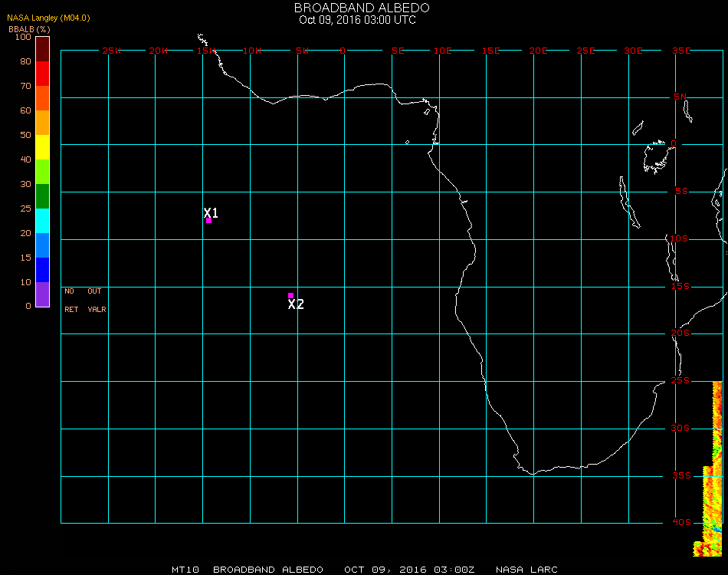This screenshot has height=575, width=728.
Task: Click the '25W' longitude label
Action: tap(112, 51)
